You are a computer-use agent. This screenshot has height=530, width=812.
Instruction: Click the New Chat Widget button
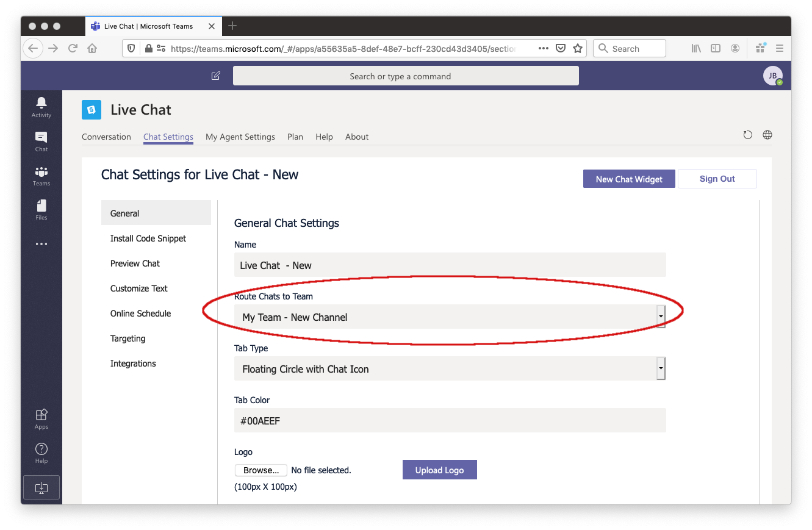[x=629, y=179]
